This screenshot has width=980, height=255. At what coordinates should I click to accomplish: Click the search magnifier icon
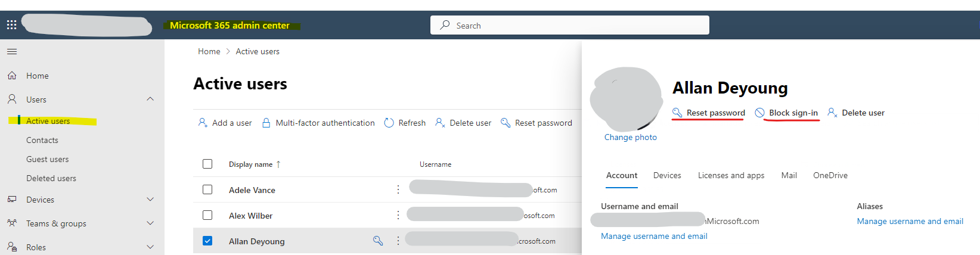tap(445, 25)
